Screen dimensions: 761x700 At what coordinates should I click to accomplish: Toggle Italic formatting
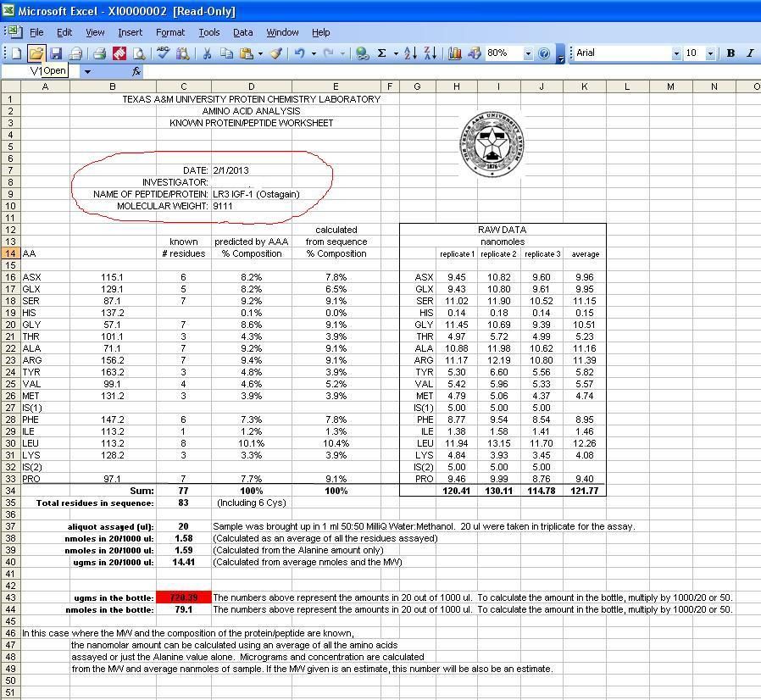[750, 53]
